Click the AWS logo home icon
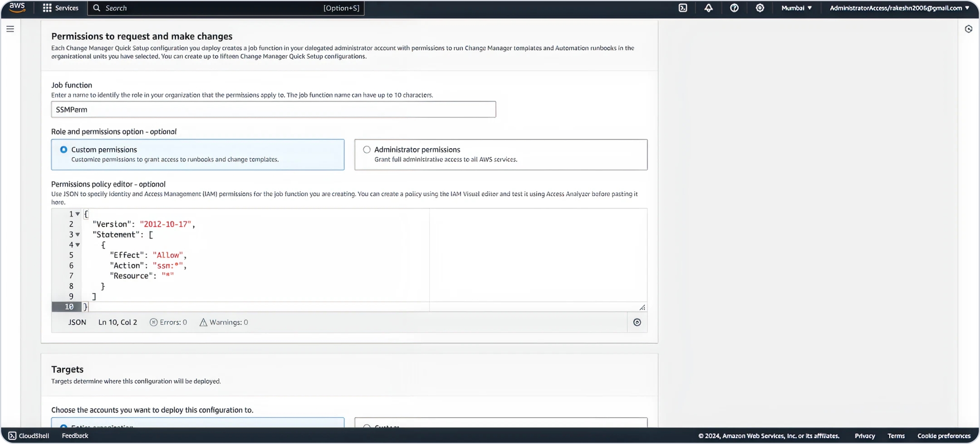This screenshot has height=444, width=980. coord(17,8)
